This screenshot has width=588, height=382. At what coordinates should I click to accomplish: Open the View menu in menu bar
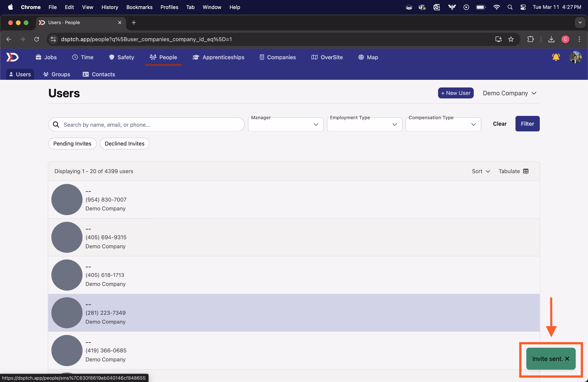(x=87, y=7)
